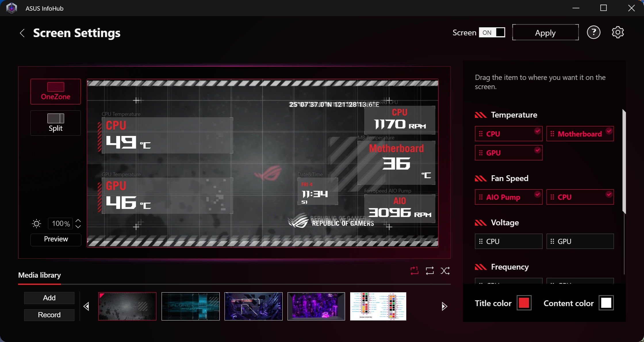Decrease brightness with the down arrow

pos(78,226)
